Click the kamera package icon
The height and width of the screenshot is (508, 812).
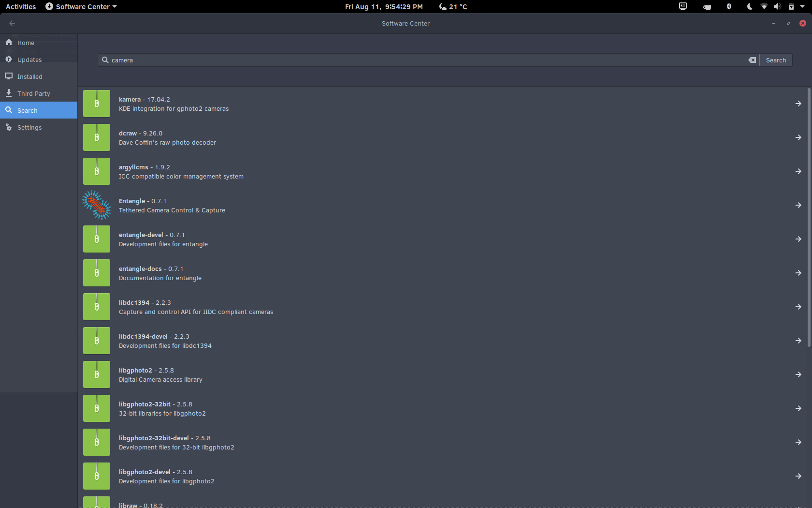(97, 104)
